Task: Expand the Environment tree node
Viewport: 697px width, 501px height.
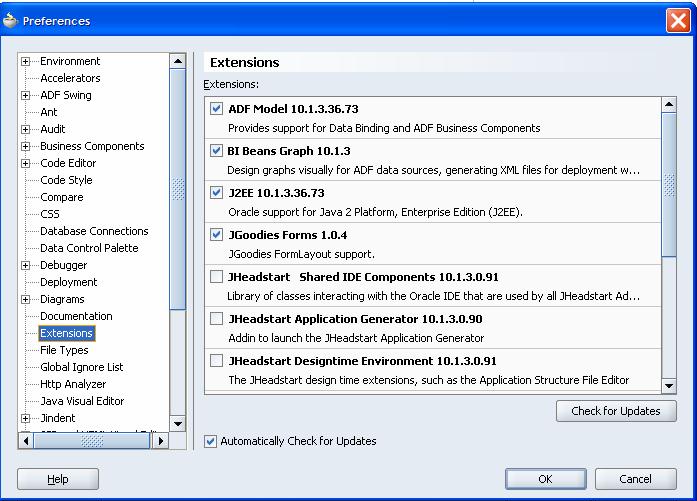Action: 26,61
